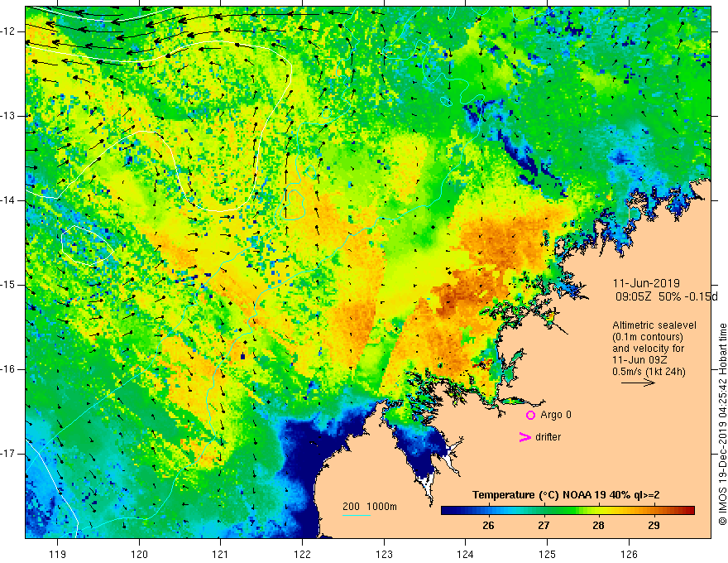Image resolution: width=728 pixels, height=563 pixels.
Task: Click the latitude axis label -16
Action: pyautogui.click(x=8, y=369)
